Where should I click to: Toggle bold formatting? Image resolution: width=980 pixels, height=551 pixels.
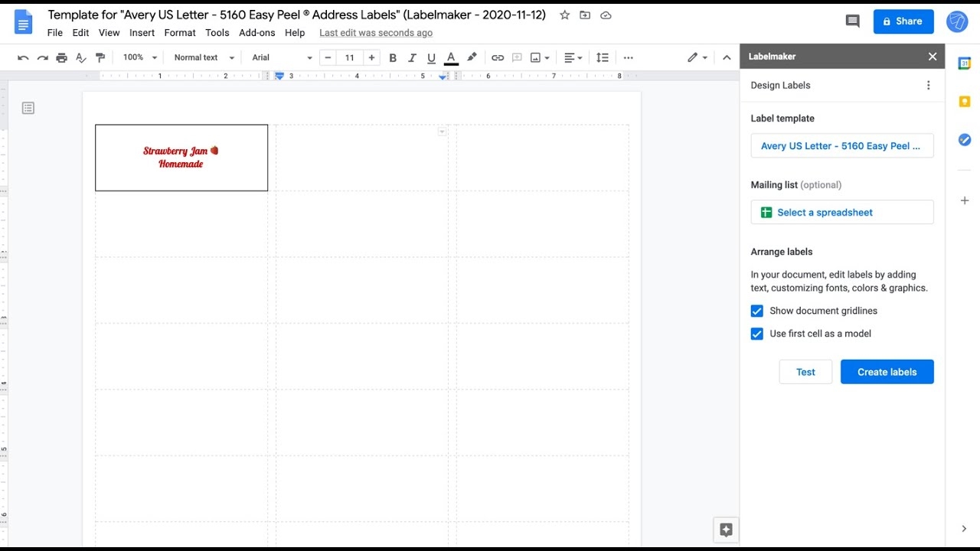coord(393,57)
